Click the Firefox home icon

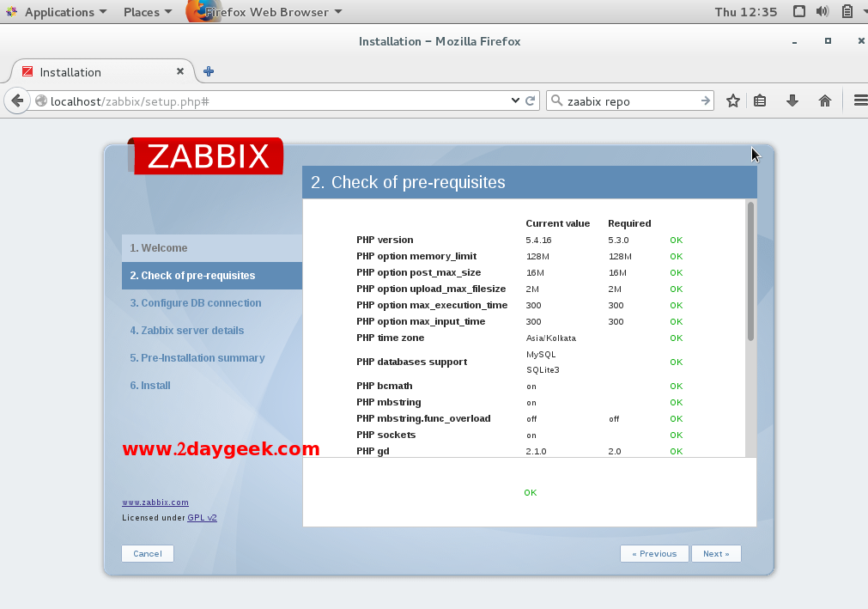825,100
